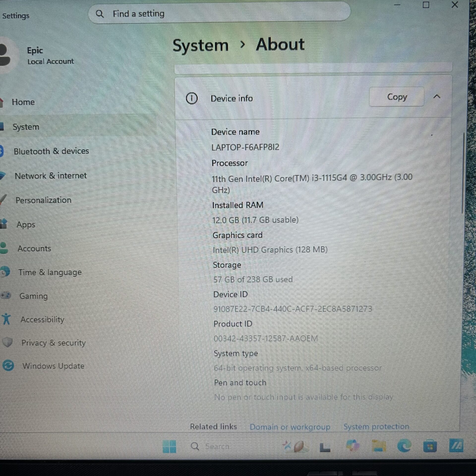Click the Apps sidebar icon
Viewport: 476px width, 476px height.
[x=3, y=224]
